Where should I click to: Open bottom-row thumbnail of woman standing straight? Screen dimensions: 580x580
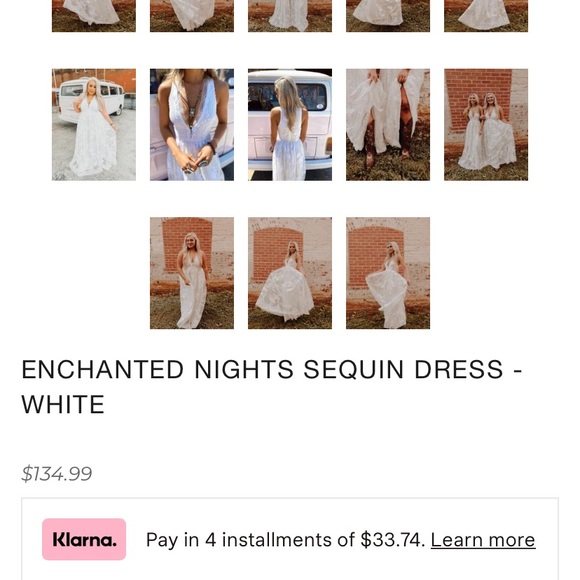pos(192,273)
